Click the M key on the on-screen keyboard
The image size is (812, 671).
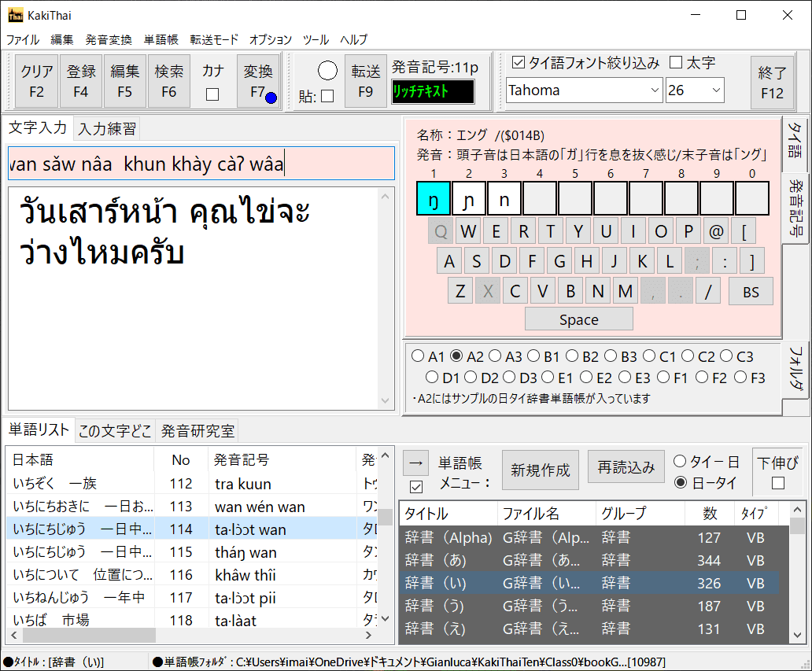pyautogui.click(x=625, y=292)
